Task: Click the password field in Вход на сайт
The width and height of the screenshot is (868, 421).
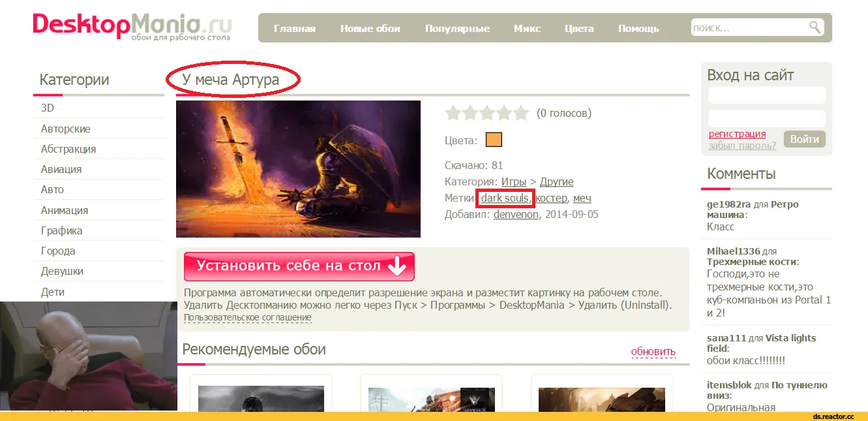Action: click(767, 118)
